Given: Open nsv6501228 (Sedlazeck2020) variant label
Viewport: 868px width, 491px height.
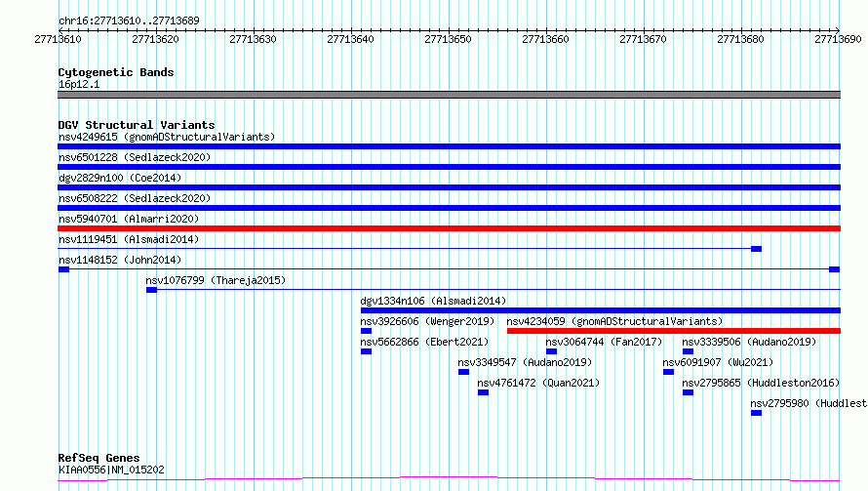Looking at the screenshot, I should pos(135,157).
